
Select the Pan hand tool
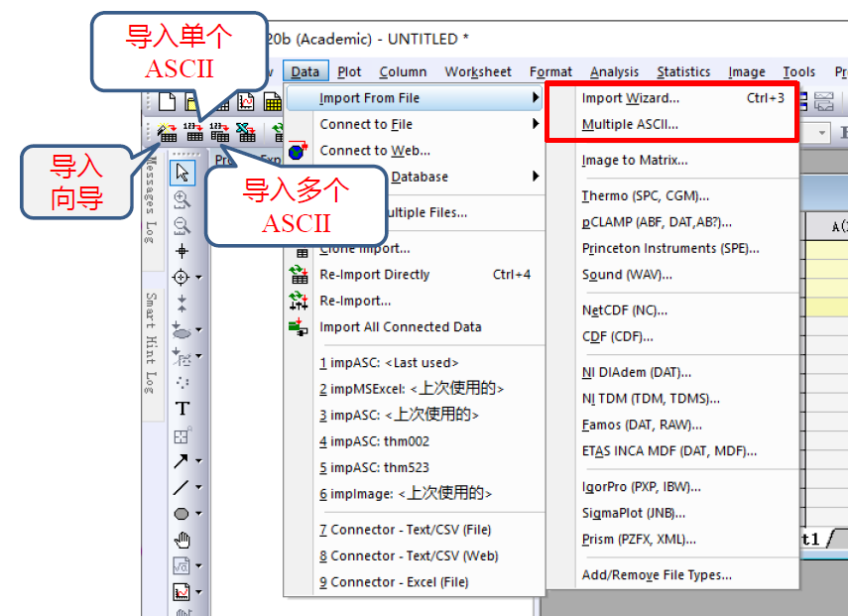pos(182,540)
